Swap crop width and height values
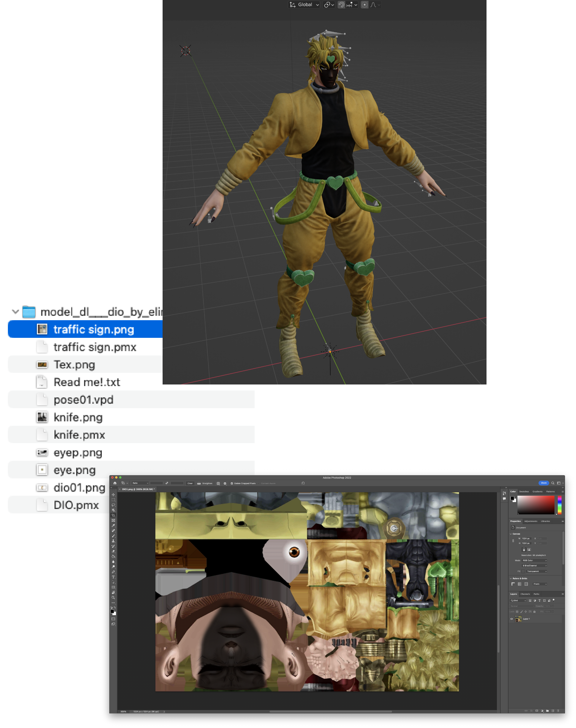Viewport: 576px width, 728px height. click(x=167, y=483)
